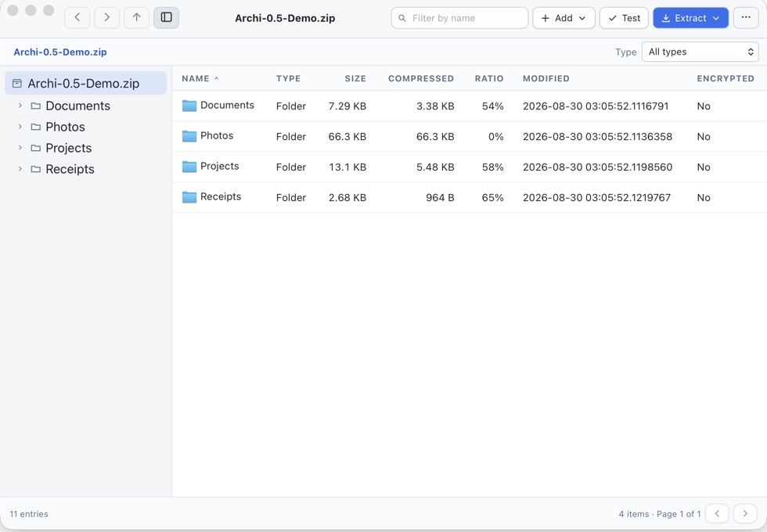Toggle the sidebar panel button
The height and width of the screenshot is (532, 767).
166,17
